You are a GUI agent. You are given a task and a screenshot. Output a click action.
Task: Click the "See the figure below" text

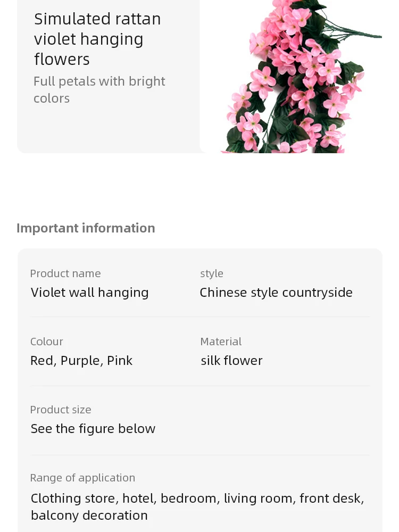[93, 429]
